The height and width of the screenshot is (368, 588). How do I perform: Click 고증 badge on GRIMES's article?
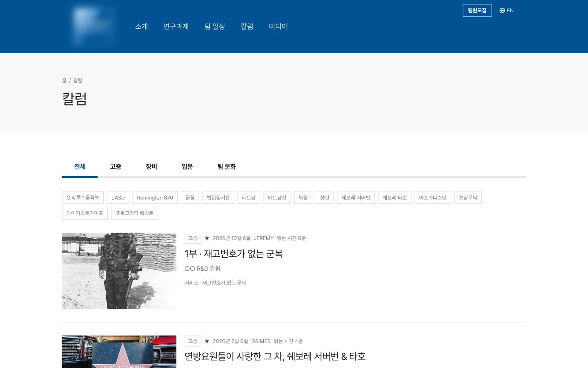click(193, 341)
